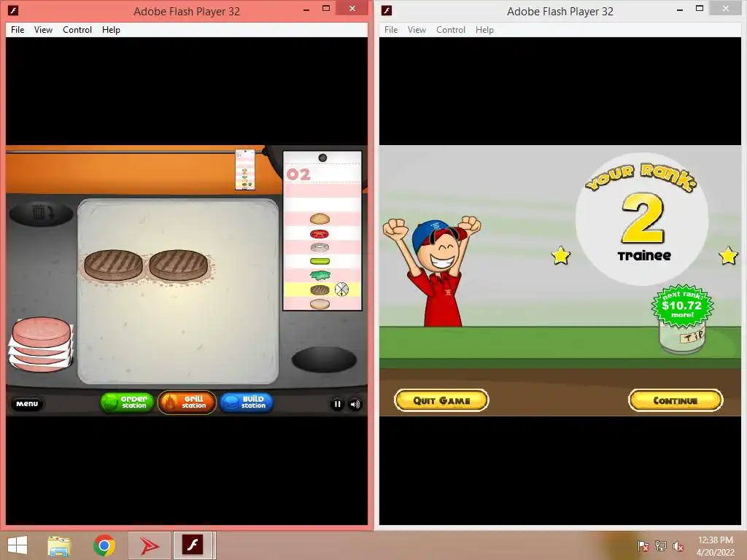The image size is (747, 560).
Task: Click the red arrow app in taskbar
Action: (x=149, y=545)
